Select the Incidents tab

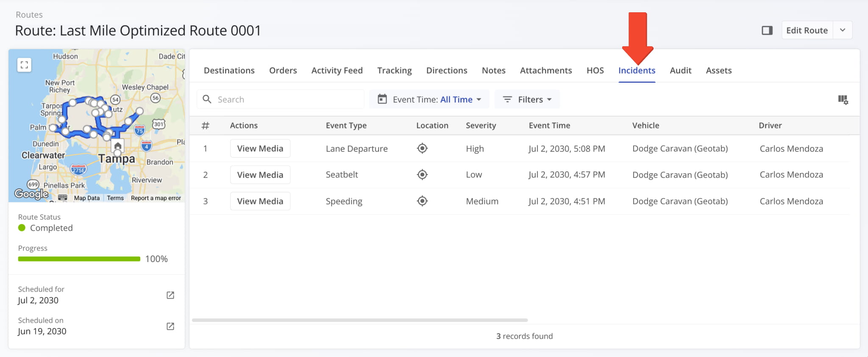637,70
